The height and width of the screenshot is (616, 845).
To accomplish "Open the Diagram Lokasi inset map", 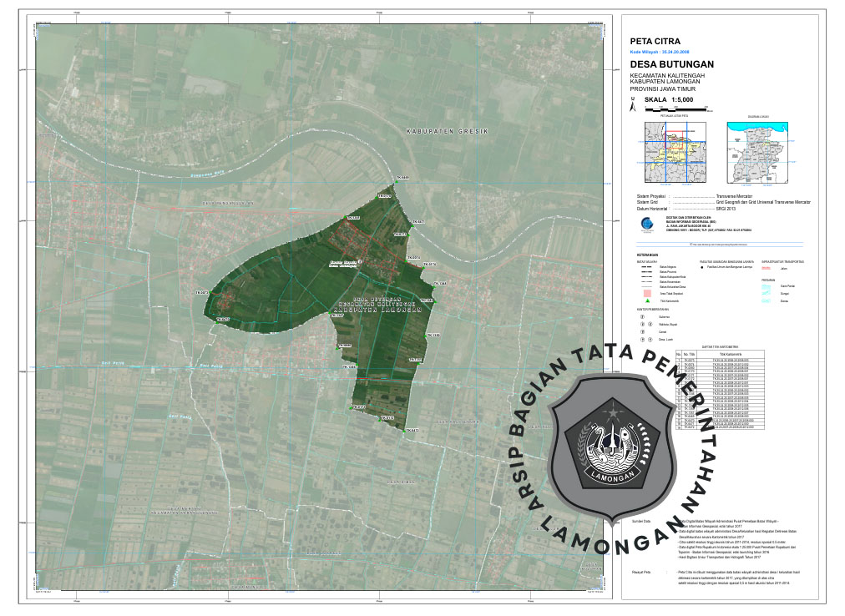I will (758, 151).
